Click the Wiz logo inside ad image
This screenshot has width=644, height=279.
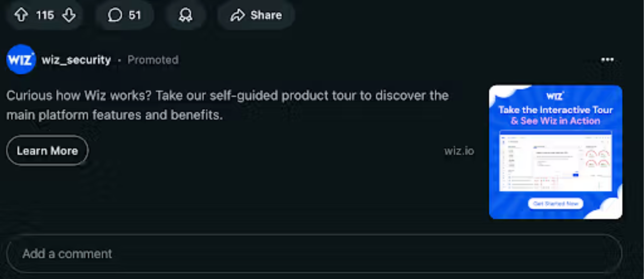pos(555,96)
